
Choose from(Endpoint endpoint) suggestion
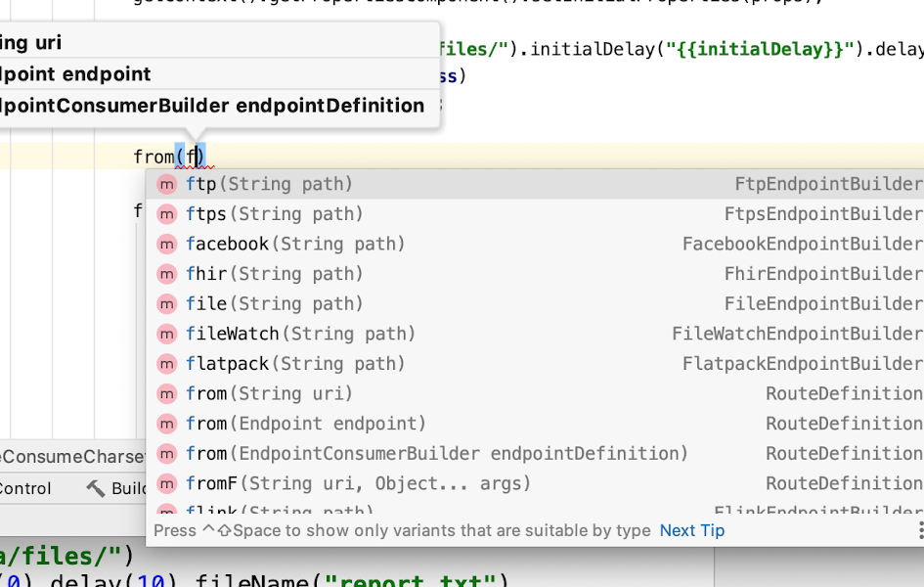tap(306, 424)
